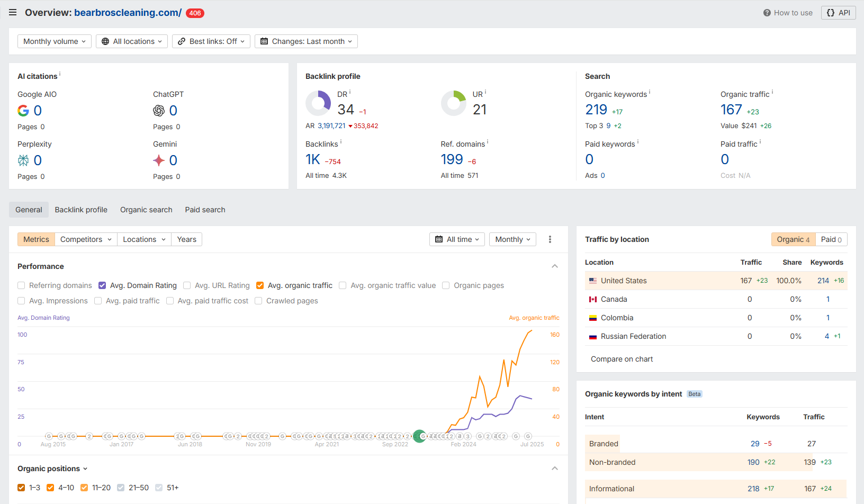This screenshot has width=864, height=504.
Task: Click the DR donut chart icon
Action: [318, 103]
